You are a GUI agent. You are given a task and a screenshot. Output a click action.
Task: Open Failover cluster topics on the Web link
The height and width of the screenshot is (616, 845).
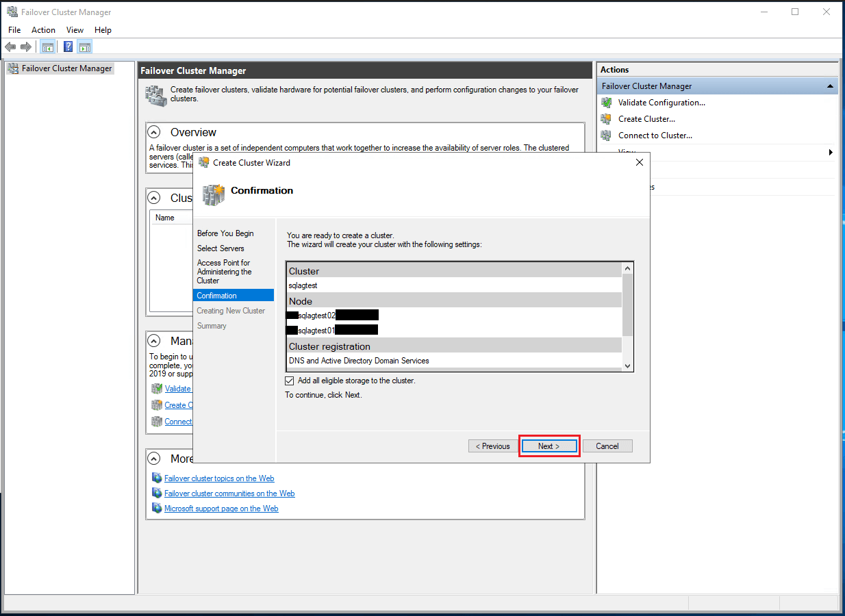219,478
